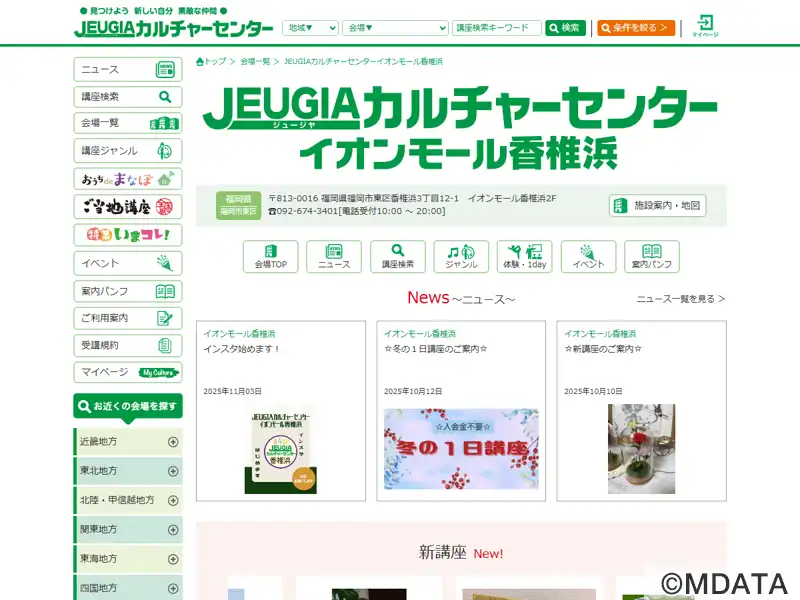
Task: Click the ジャンル music note icon button
Action: pyautogui.click(x=461, y=257)
